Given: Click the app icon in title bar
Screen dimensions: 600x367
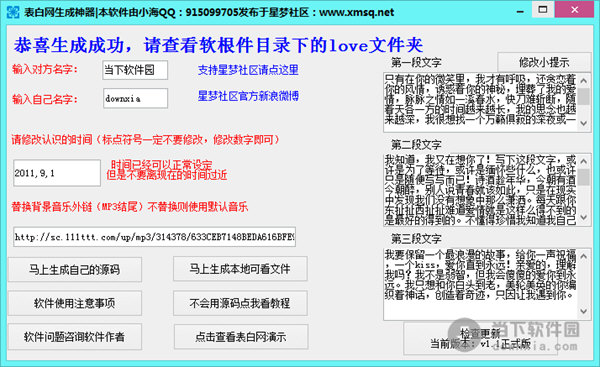Looking at the screenshot, I should coord(13,12).
